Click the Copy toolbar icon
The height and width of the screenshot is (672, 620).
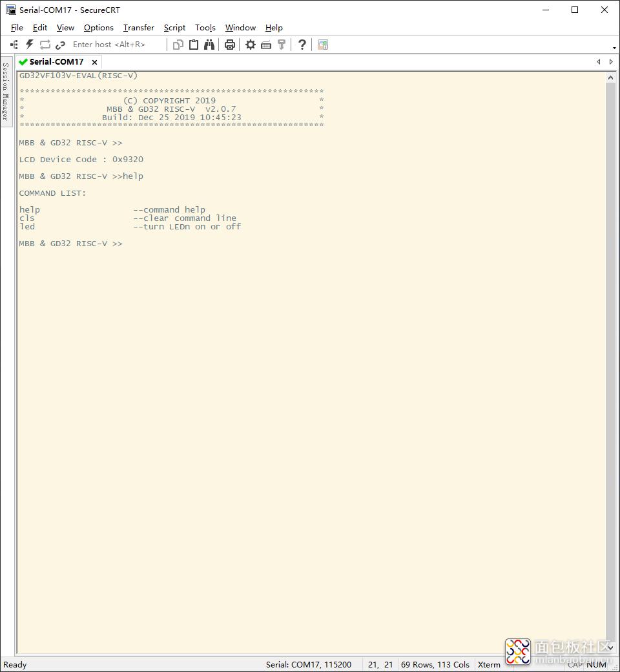pos(178,45)
